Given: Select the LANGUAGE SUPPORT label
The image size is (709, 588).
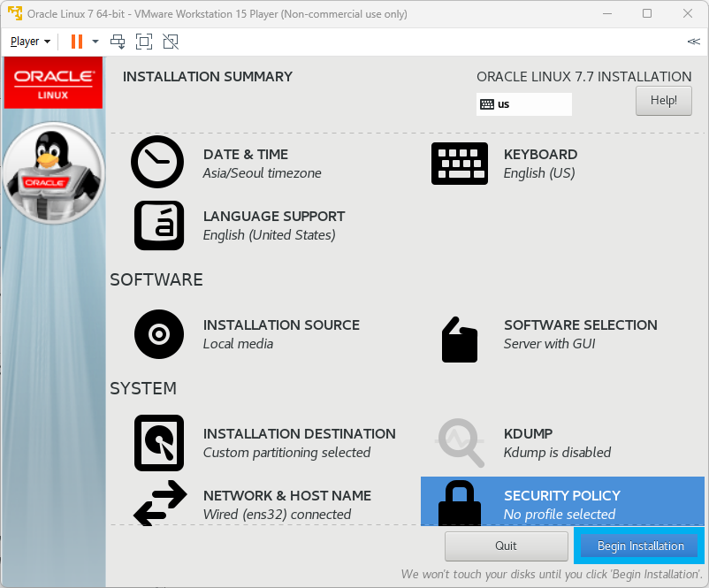Looking at the screenshot, I should coord(274,217).
